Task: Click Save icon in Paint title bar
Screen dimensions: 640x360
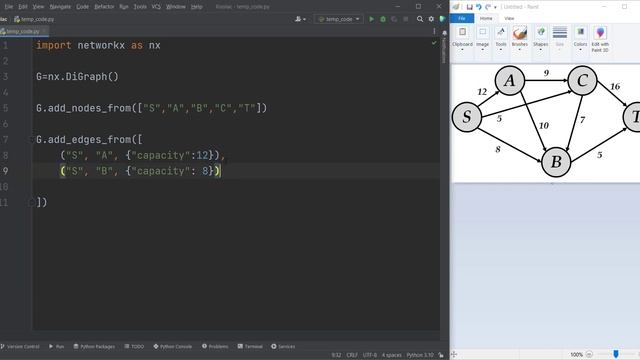Action: pyautogui.click(x=469, y=7)
